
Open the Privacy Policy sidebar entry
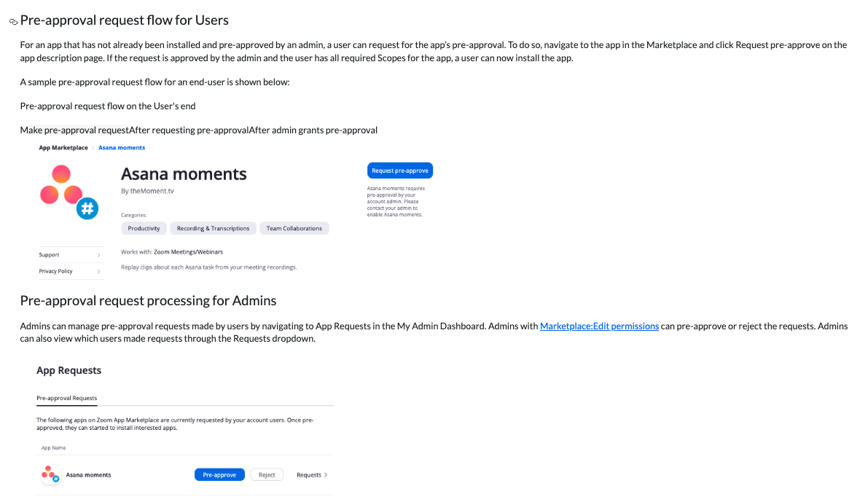(x=56, y=271)
